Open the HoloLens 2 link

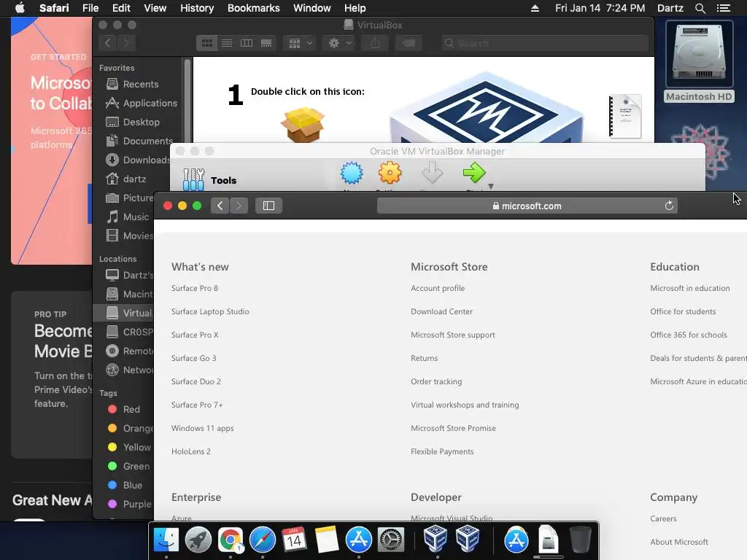click(190, 451)
